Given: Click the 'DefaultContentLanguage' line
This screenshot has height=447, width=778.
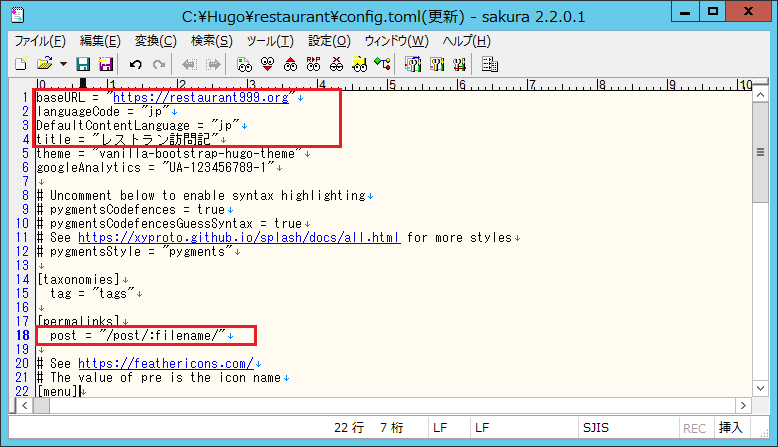Looking at the screenshot, I should pos(138,126).
